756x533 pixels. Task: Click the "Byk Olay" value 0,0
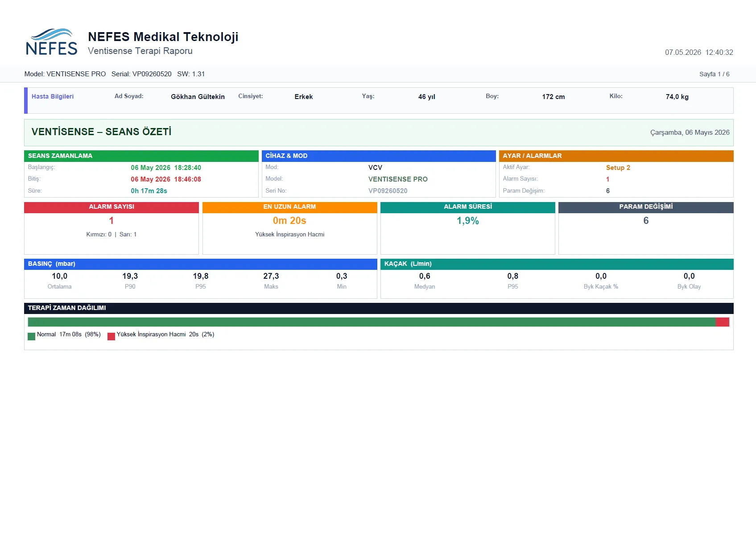(689, 277)
